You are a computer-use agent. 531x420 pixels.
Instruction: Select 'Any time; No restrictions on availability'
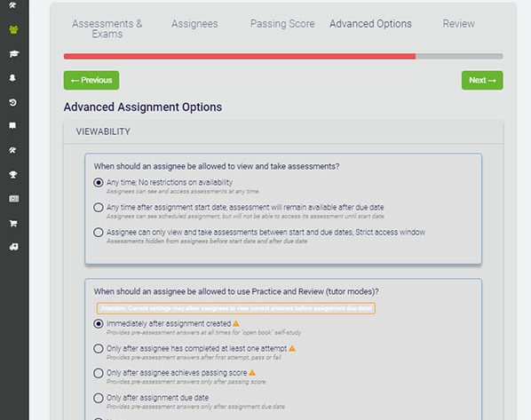[x=99, y=183]
